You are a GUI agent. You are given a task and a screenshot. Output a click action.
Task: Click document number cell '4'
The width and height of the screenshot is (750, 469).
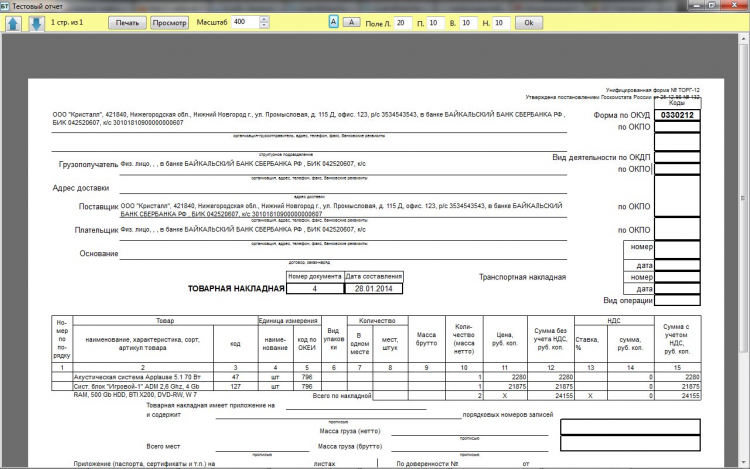tap(315, 288)
